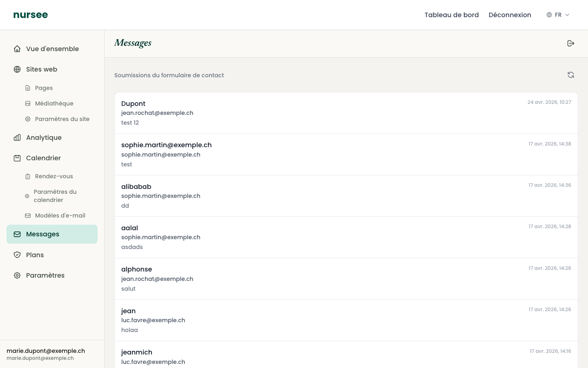Click the Calendrier calendar icon
The width and height of the screenshot is (588, 368).
coord(17,158)
